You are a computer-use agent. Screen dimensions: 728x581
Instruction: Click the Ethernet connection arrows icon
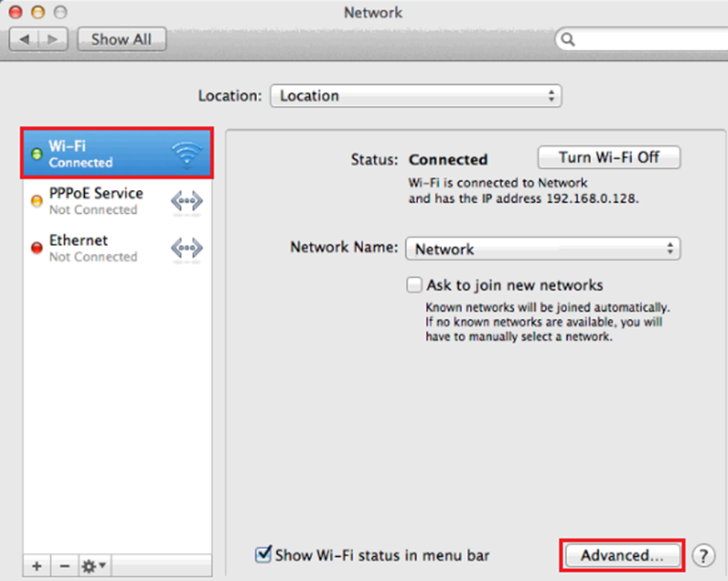[187, 248]
